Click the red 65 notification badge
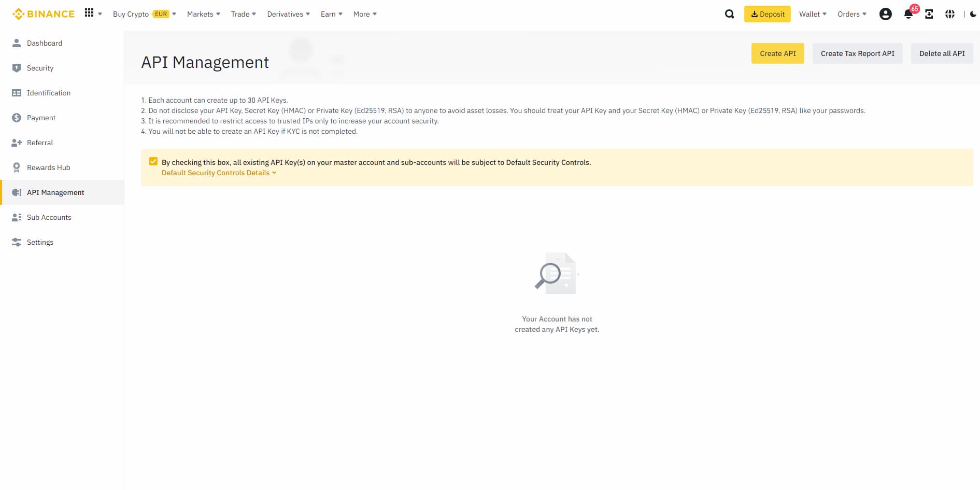This screenshot has height=490, width=980. pyautogui.click(x=915, y=9)
